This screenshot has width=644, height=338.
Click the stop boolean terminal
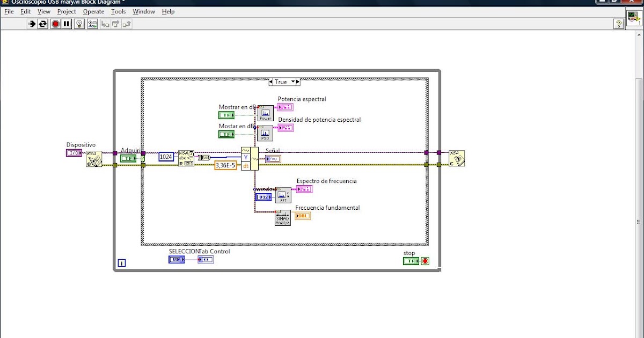(410, 261)
